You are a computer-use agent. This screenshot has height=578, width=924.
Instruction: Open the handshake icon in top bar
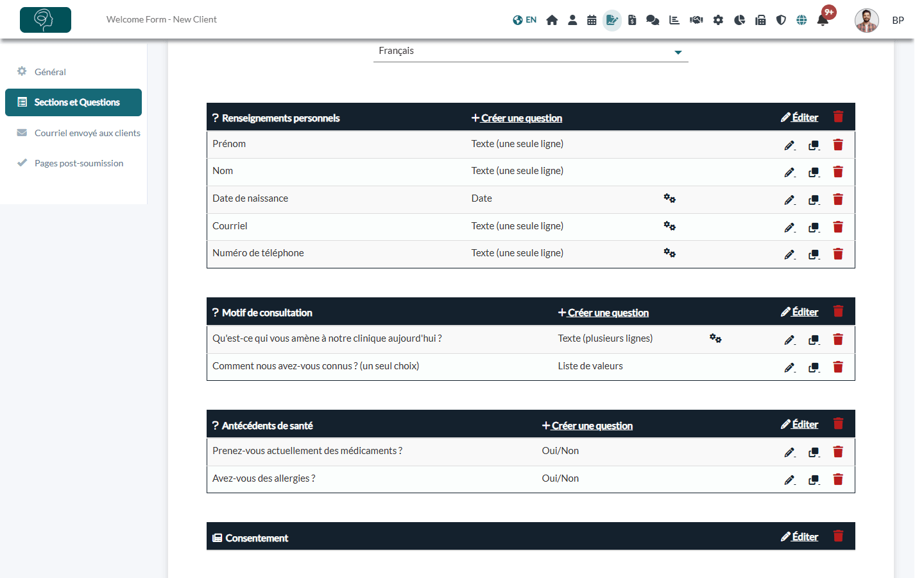pos(696,20)
